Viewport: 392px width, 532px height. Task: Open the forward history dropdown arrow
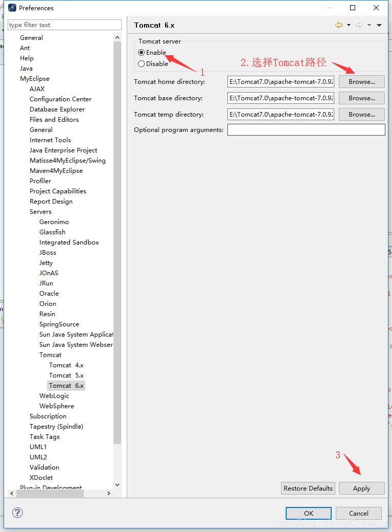(370, 25)
